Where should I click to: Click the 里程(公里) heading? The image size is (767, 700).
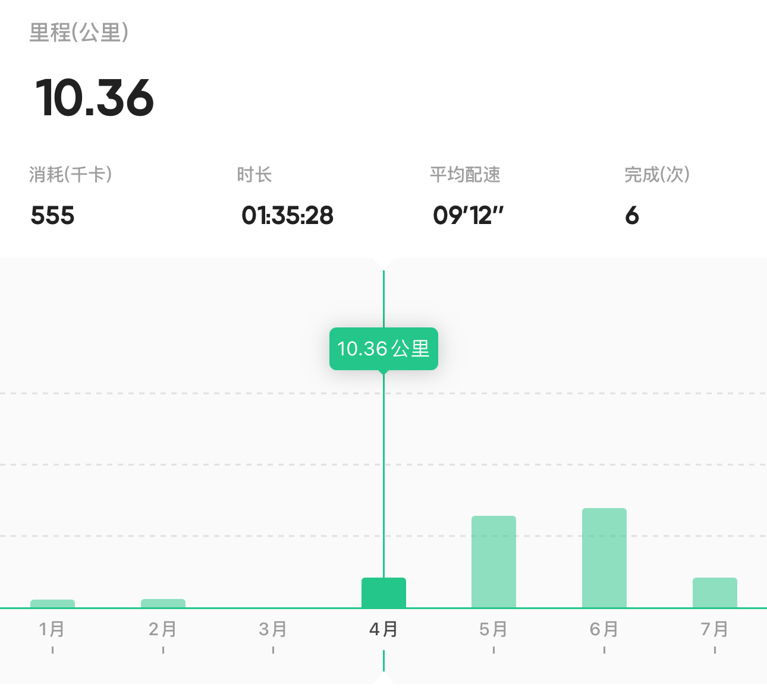pos(79,32)
